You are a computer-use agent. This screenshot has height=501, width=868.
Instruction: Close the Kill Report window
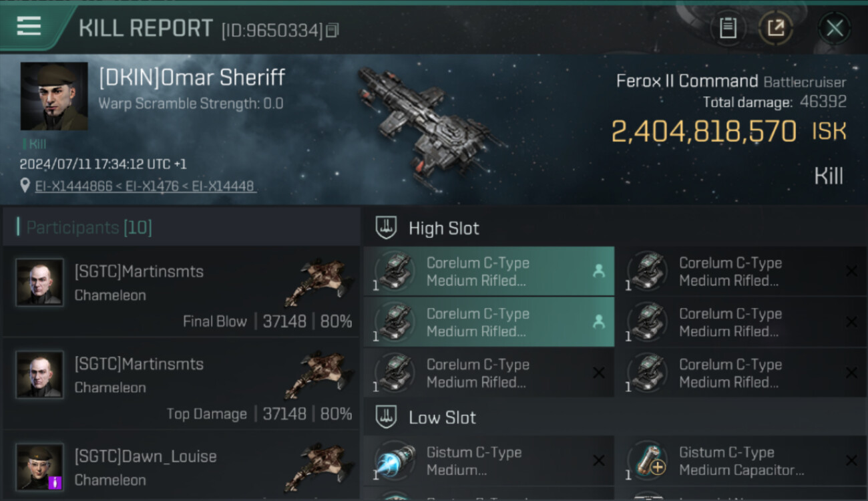point(834,28)
